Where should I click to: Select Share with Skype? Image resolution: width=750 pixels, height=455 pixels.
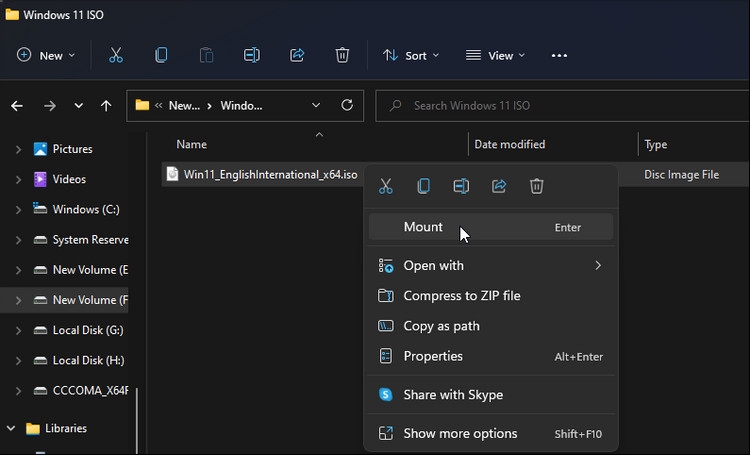click(x=491, y=395)
